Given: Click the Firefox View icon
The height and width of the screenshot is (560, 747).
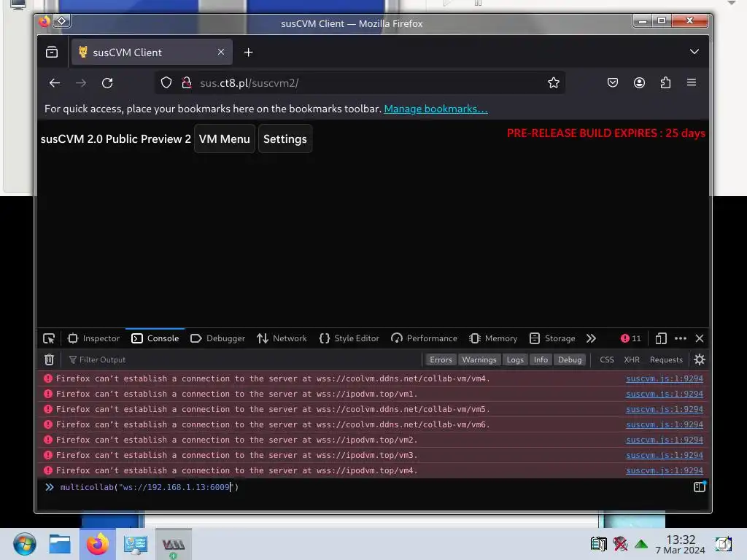Looking at the screenshot, I should pyautogui.click(x=52, y=52).
